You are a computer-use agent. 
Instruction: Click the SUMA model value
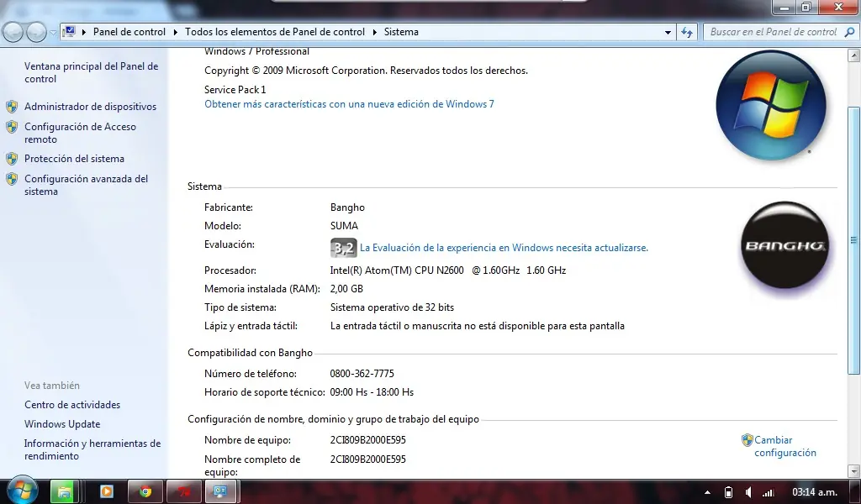pyautogui.click(x=344, y=225)
